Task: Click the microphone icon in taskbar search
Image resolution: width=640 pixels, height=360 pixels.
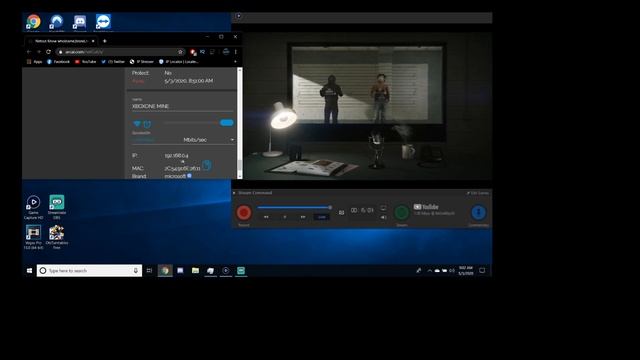Action: tap(136, 271)
